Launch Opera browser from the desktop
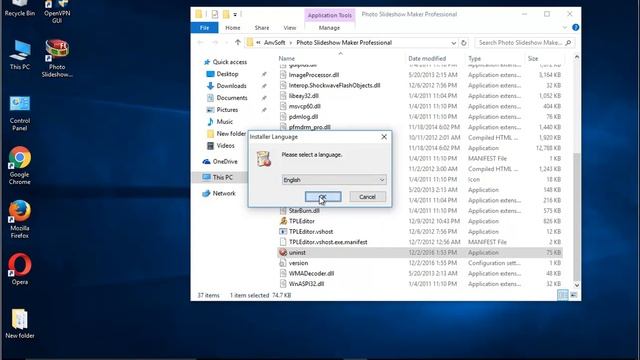This screenshot has height=360, width=640. (20, 269)
